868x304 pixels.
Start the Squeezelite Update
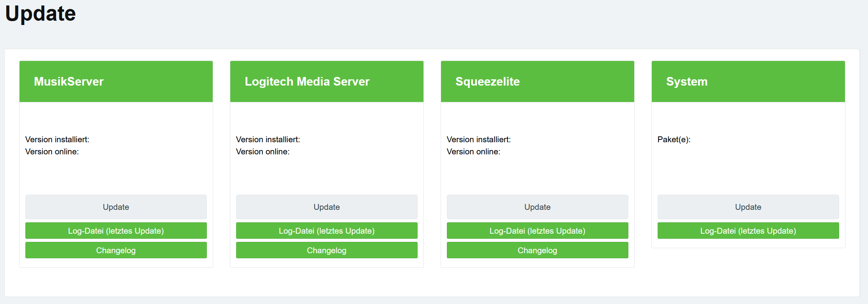[537, 207]
